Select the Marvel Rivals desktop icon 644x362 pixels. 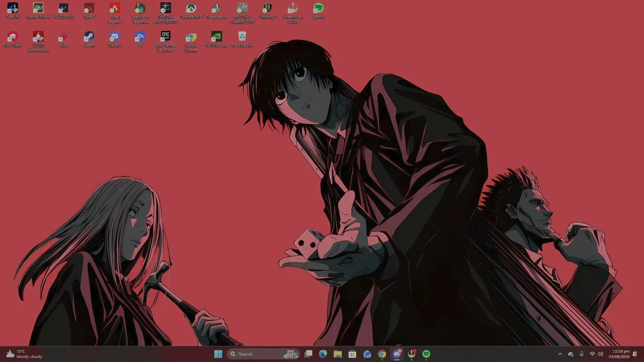point(38,11)
